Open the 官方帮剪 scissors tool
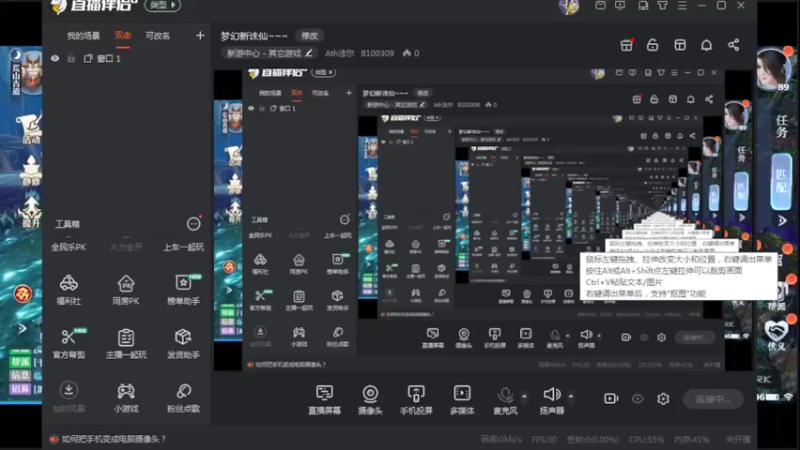800x450 pixels. tap(68, 343)
